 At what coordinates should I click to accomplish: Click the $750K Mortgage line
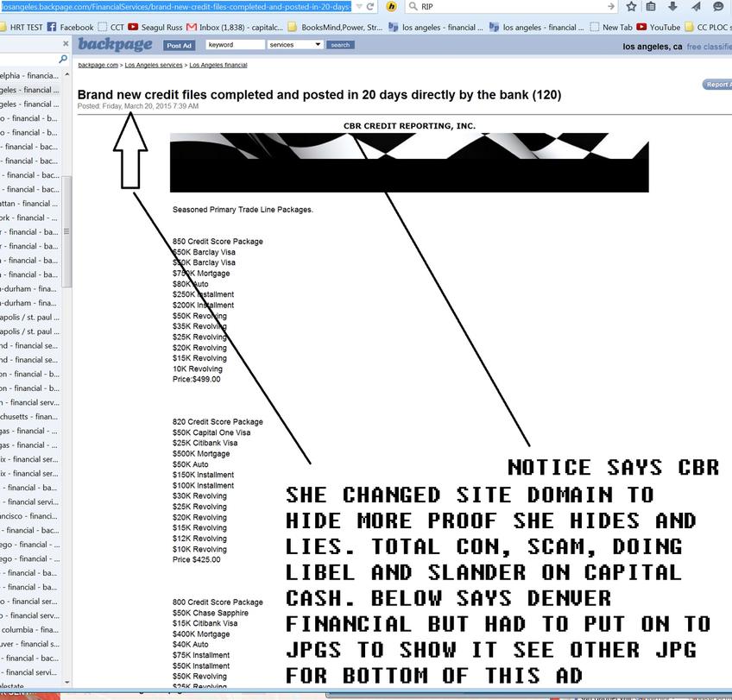(201, 273)
